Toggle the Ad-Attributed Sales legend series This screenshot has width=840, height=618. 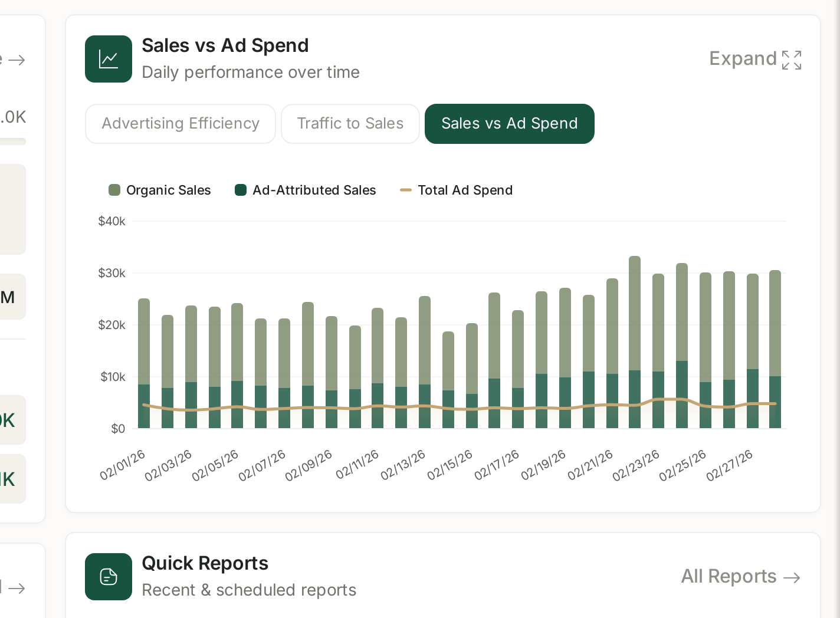tap(306, 190)
